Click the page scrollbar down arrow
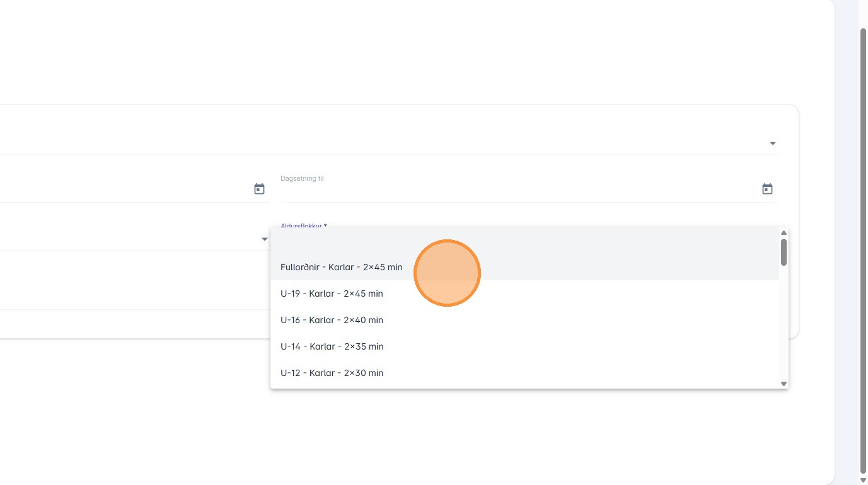The image size is (868, 485). pos(863,481)
